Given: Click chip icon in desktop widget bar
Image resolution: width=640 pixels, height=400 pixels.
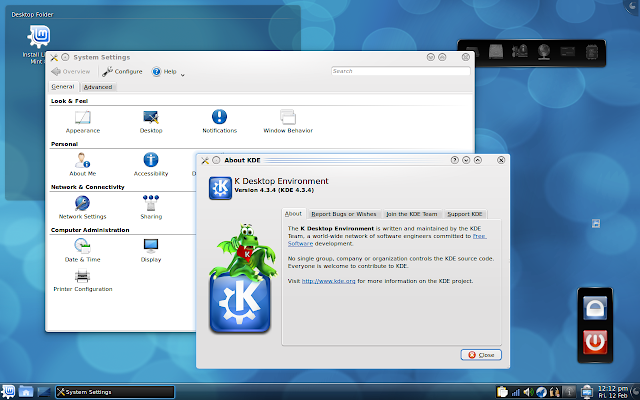Looking at the screenshot, I should coord(592,52).
